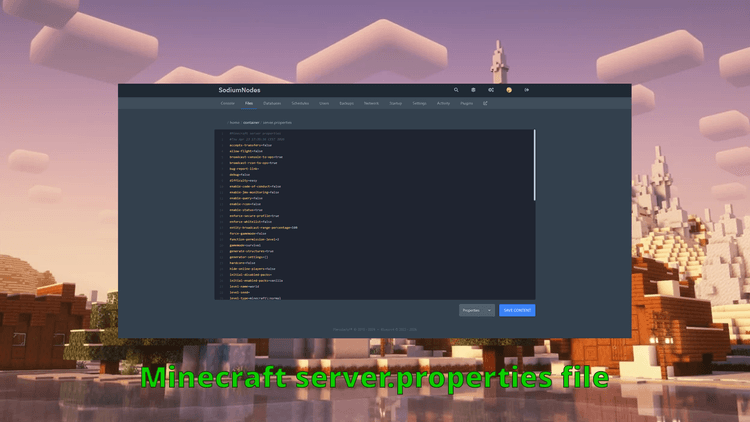Click server.properties in the breadcrumb
This screenshot has width=750, height=422.
click(277, 122)
